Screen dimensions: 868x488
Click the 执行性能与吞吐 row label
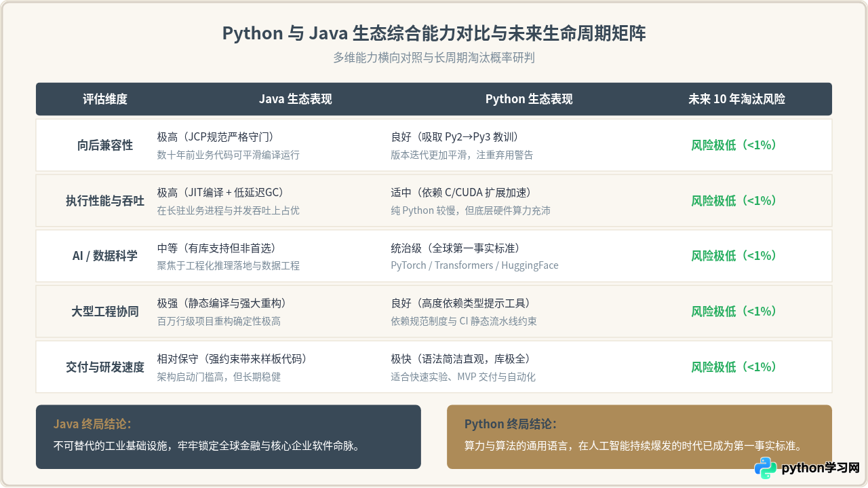point(105,201)
